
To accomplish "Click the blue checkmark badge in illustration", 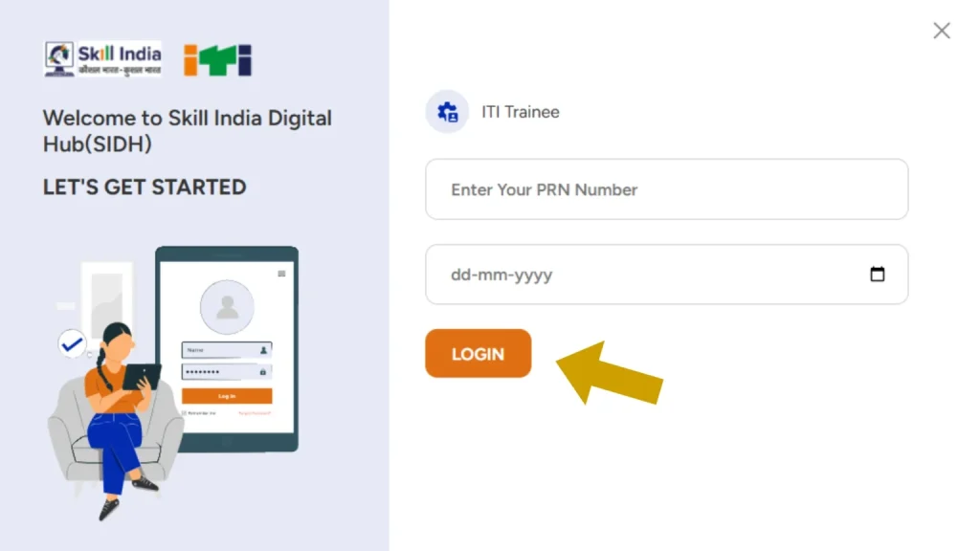I will tap(72, 343).
